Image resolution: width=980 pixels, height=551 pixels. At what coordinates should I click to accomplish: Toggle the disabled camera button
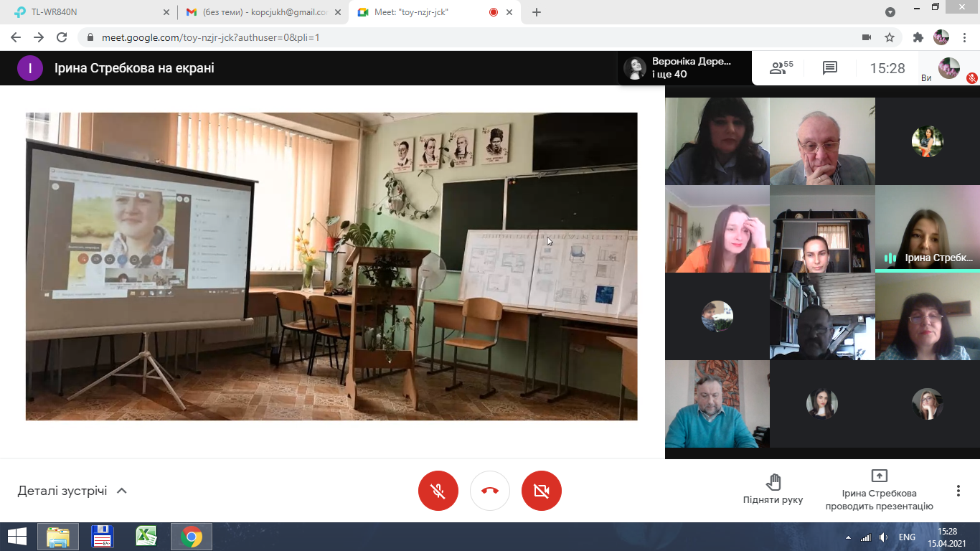point(542,491)
